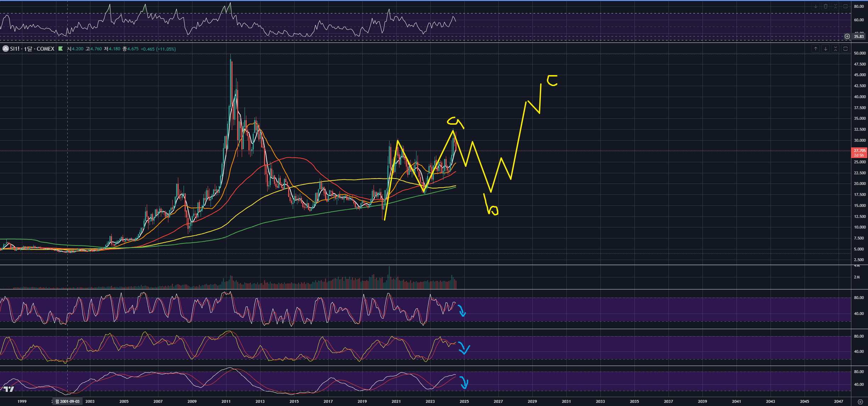Click the green flag market status icon

[61, 49]
